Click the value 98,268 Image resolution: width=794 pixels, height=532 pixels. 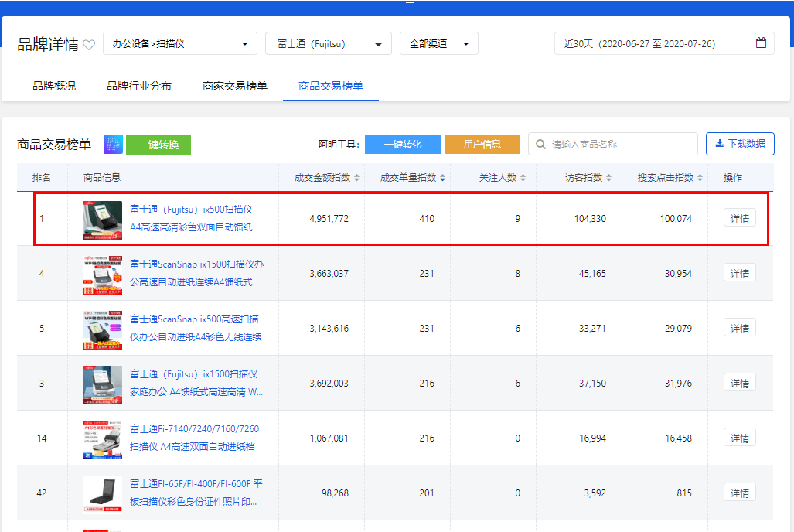[x=336, y=493]
